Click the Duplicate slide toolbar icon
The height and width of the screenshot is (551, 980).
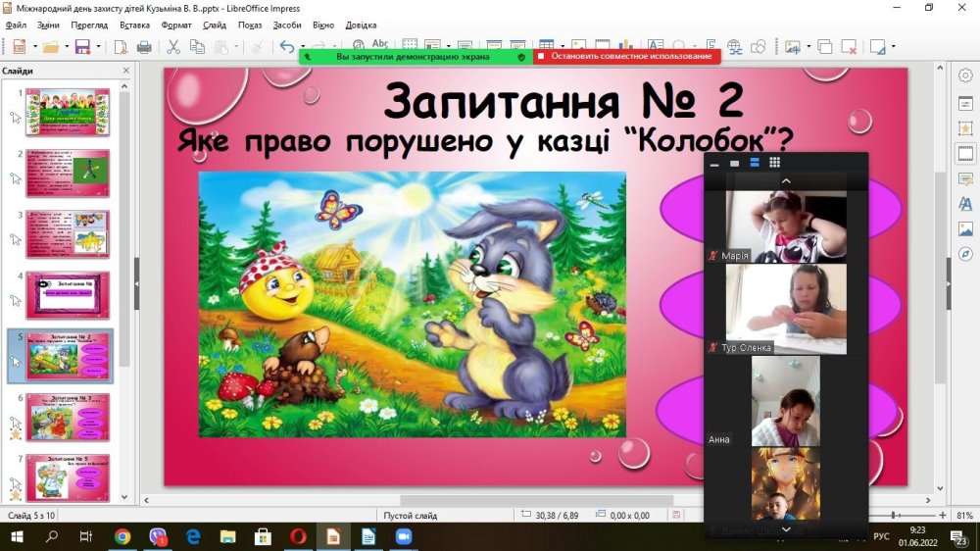click(825, 47)
